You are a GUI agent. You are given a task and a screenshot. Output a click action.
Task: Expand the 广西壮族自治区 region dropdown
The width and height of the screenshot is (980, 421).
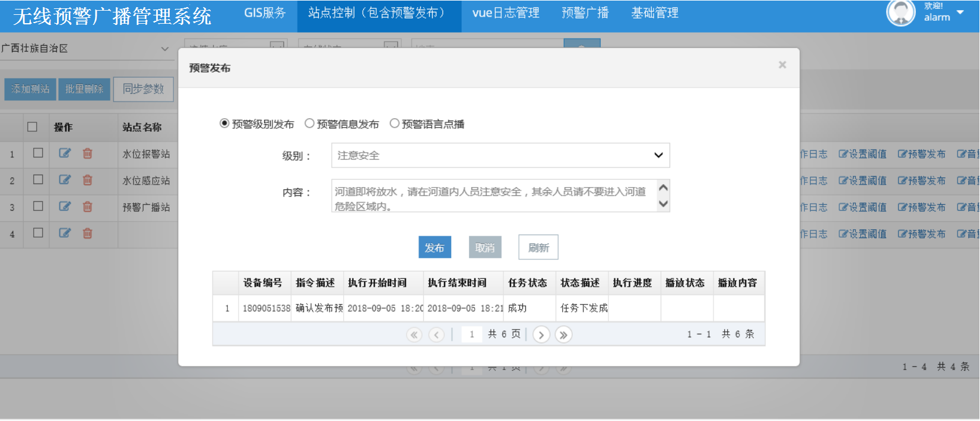pos(164,49)
